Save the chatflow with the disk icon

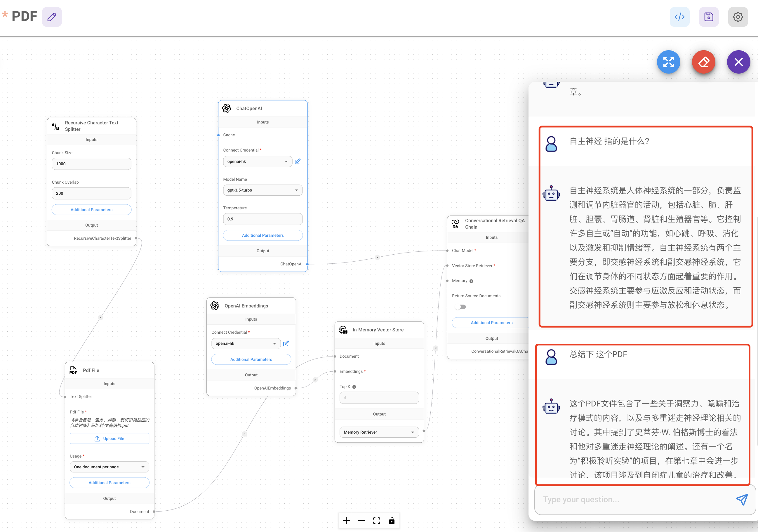(x=708, y=17)
